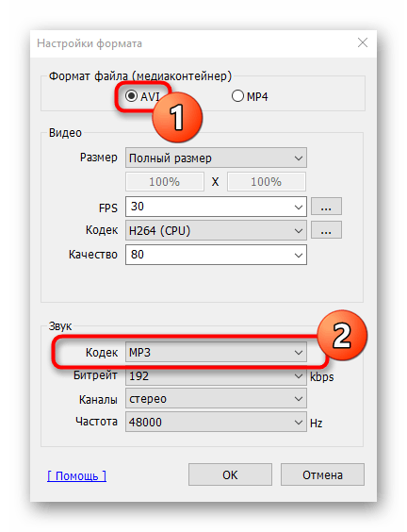Expand the Частота 48000 Hz dropdown
This screenshot has height=532, width=407.
click(216, 422)
